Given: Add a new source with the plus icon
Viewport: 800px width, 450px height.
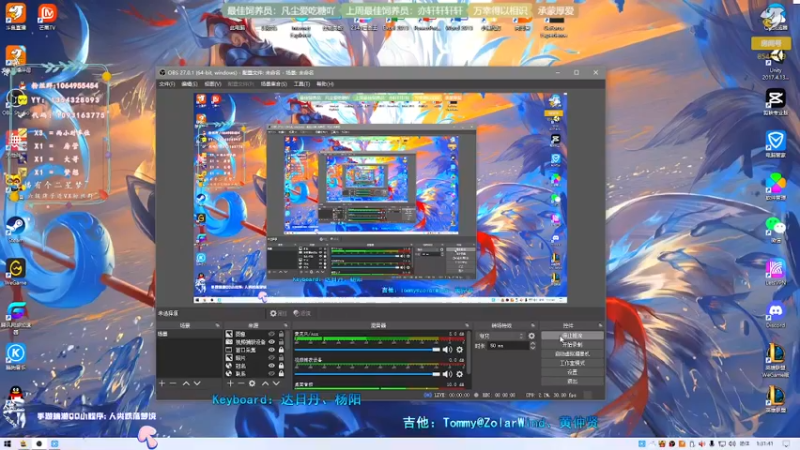Looking at the screenshot, I should [230, 383].
